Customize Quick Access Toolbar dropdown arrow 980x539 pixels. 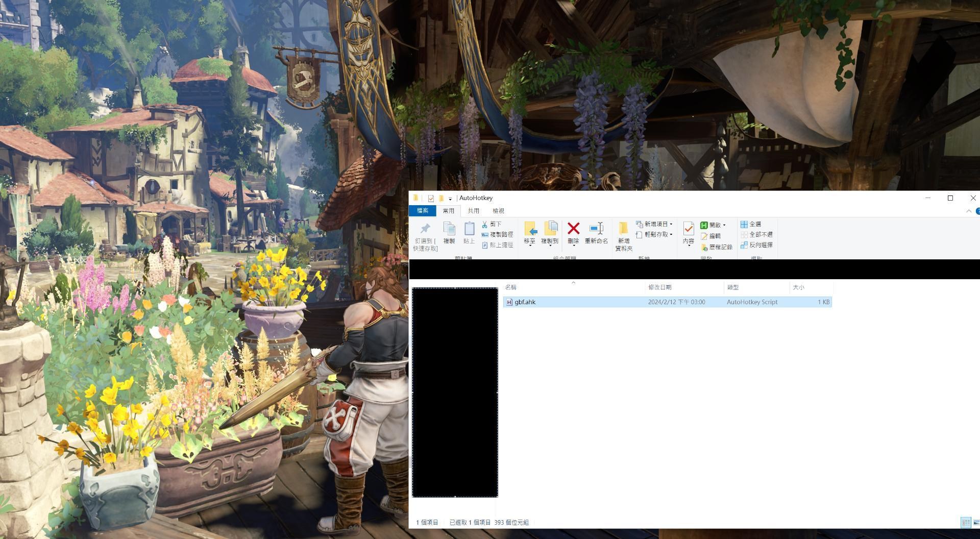[450, 199]
